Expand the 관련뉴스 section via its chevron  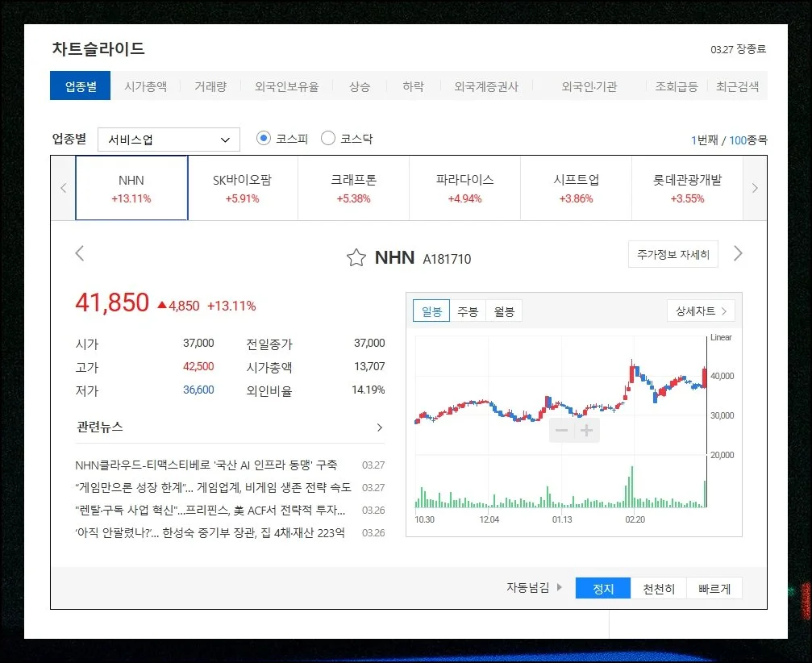379,427
